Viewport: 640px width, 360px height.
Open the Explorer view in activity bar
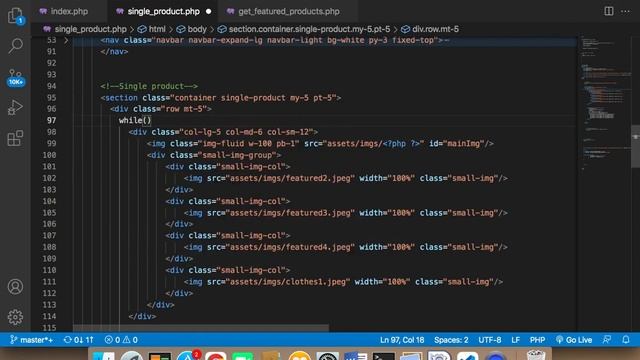pos(15,16)
